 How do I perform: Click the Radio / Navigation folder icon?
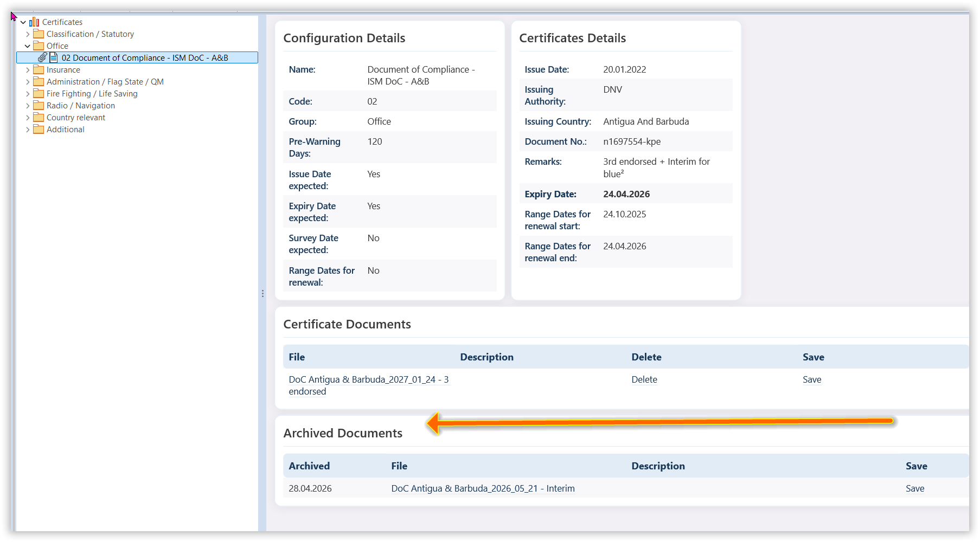click(x=39, y=105)
